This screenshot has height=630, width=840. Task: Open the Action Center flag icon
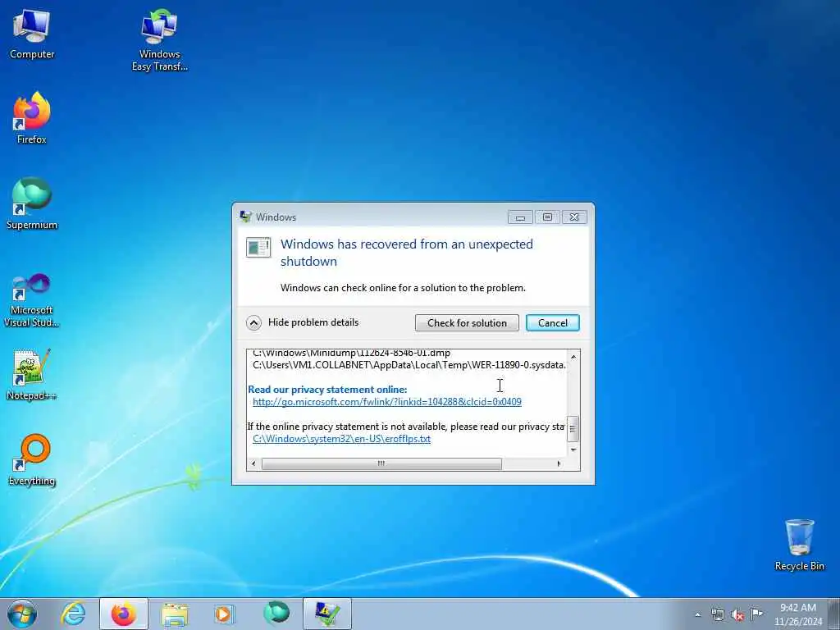coord(756,614)
